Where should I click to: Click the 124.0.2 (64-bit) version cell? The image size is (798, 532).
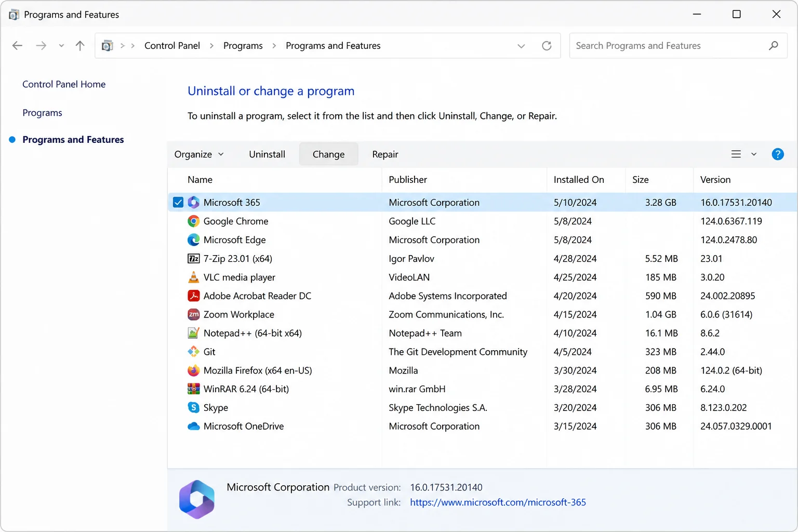click(731, 370)
